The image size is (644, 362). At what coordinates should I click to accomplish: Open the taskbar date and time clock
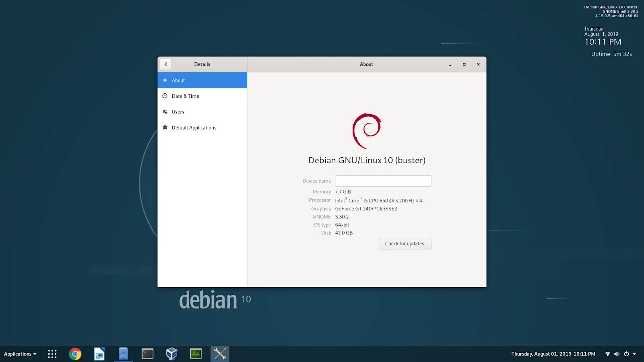pyautogui.click(x=553, y=354)
